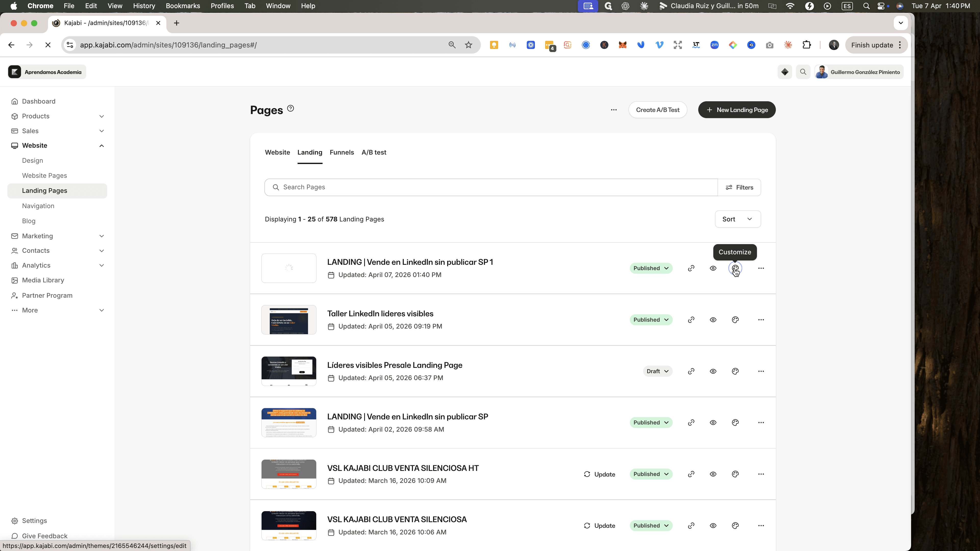This screenshot has width=980, height=551.
Task: Open more options for VSL KAJABI CLUB VENTA SILENCIOSA HT
Action: [x=761, y=474]
